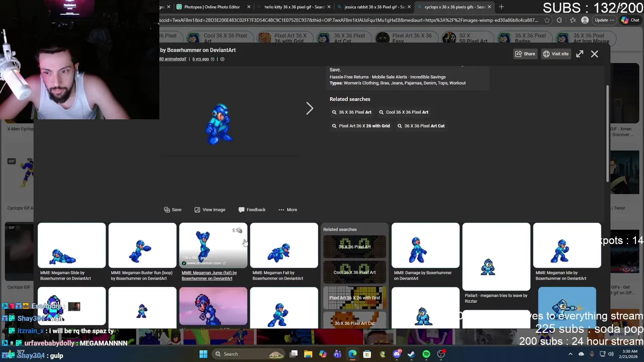
Task: Open a new browser tab
Action: [x=501, y=7]
